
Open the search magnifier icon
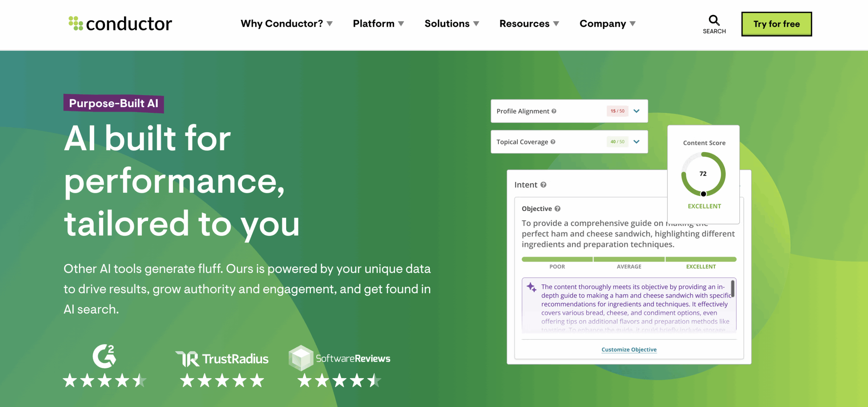pos(714,20)
